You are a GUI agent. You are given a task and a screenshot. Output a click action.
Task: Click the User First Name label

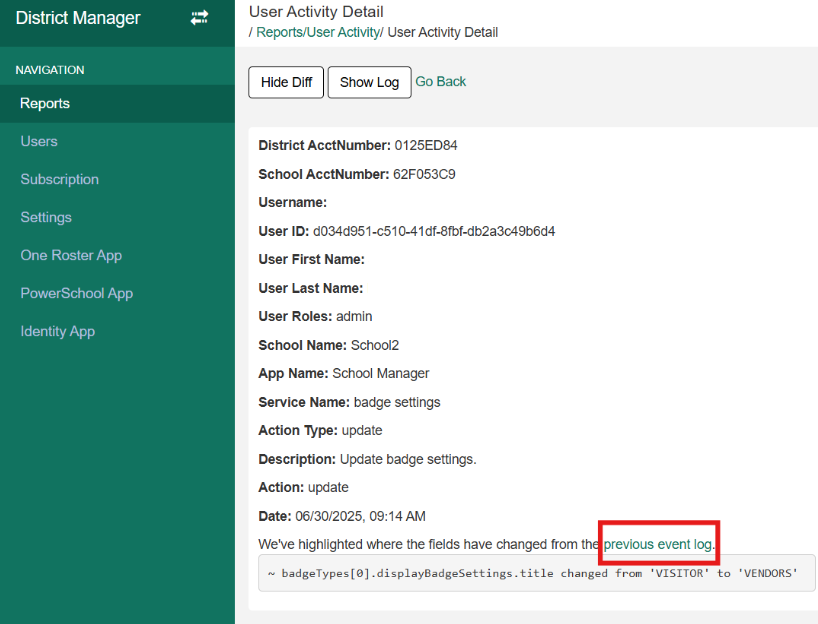point(311,260)
